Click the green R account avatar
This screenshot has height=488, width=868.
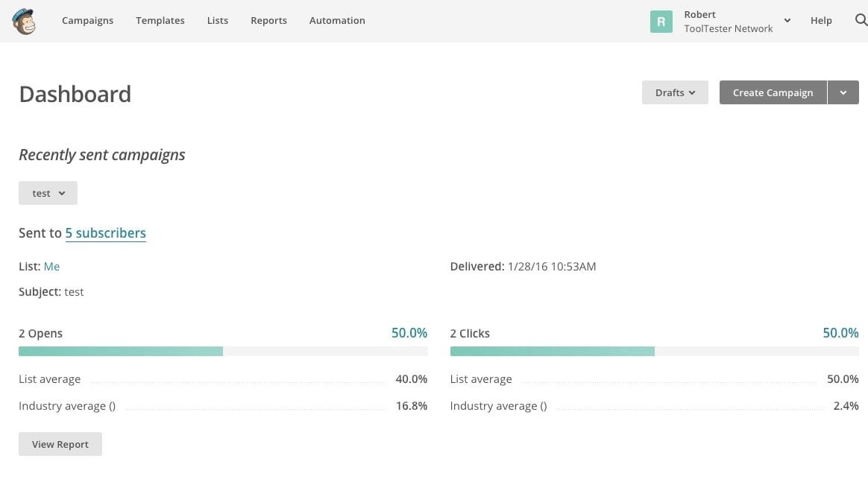point(661,22)
